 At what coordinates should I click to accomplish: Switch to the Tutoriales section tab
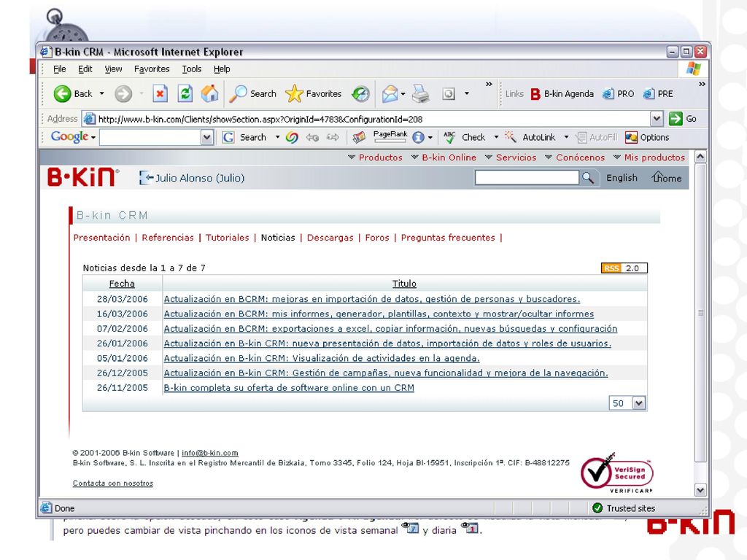click(228, 238)
